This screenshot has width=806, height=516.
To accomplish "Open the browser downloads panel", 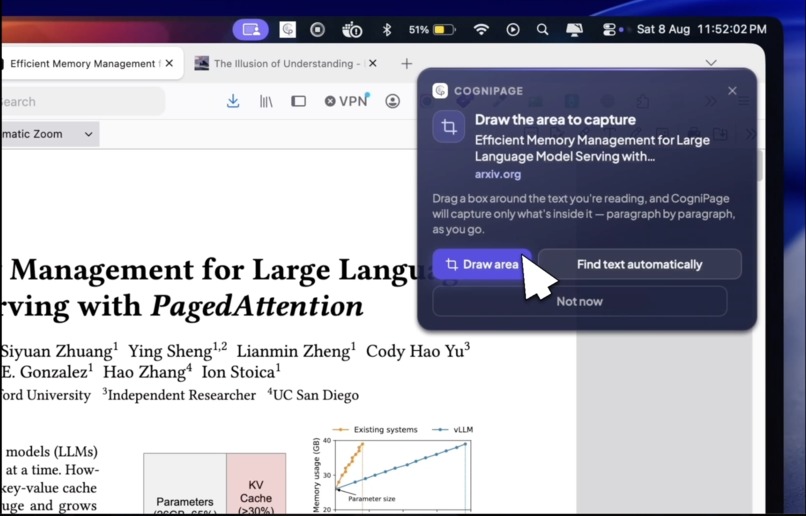I will [x=233, y=101].
